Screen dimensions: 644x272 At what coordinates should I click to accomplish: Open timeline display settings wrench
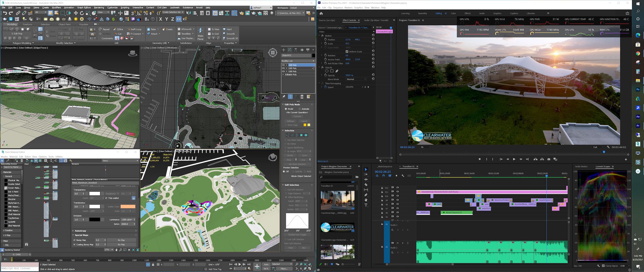click(403, 176)
